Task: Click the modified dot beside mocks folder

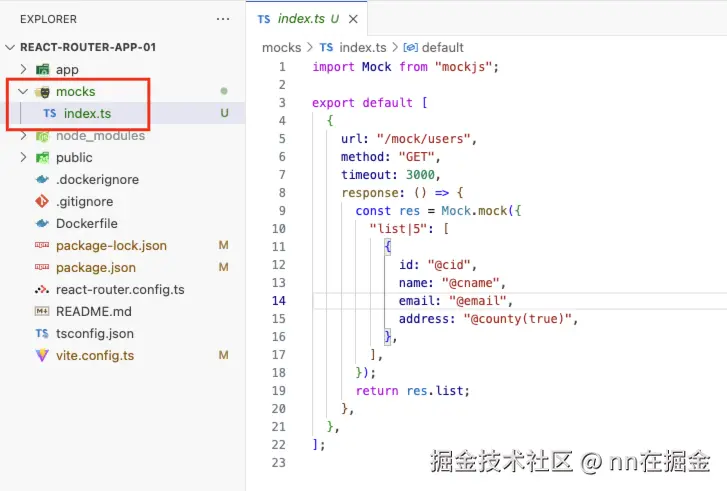Action: 224,91
